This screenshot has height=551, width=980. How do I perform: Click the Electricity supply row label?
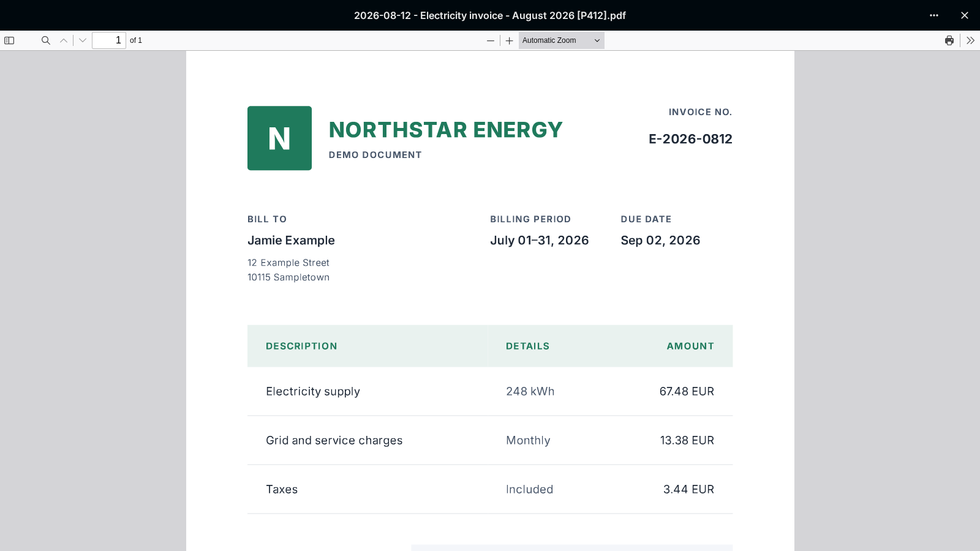click(313, 392)
